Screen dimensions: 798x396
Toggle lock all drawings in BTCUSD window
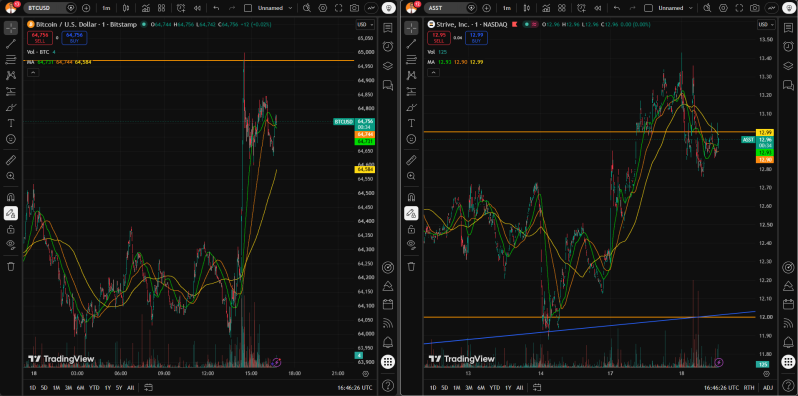[x=11, y=229]
